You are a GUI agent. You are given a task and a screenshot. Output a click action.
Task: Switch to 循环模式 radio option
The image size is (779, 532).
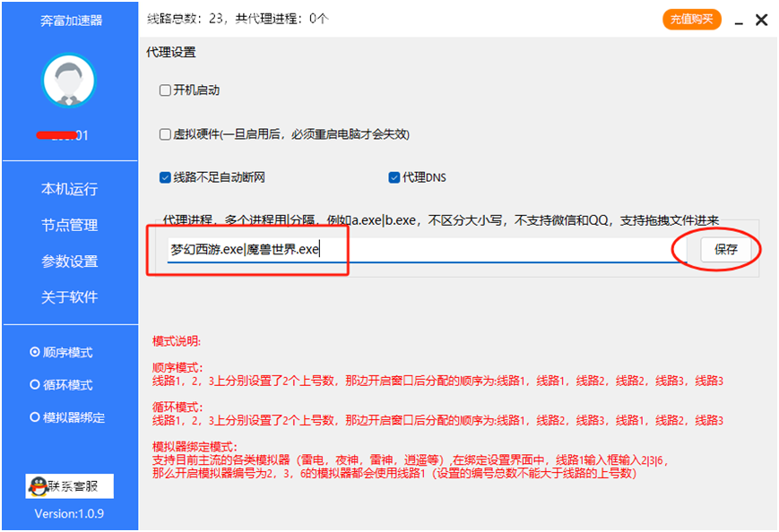click(36, 385)
